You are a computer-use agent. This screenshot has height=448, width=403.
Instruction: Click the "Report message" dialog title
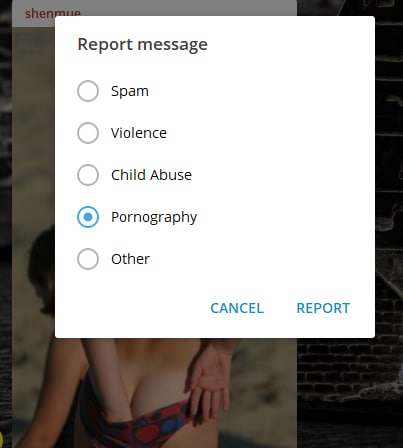[x=142, y=44]
